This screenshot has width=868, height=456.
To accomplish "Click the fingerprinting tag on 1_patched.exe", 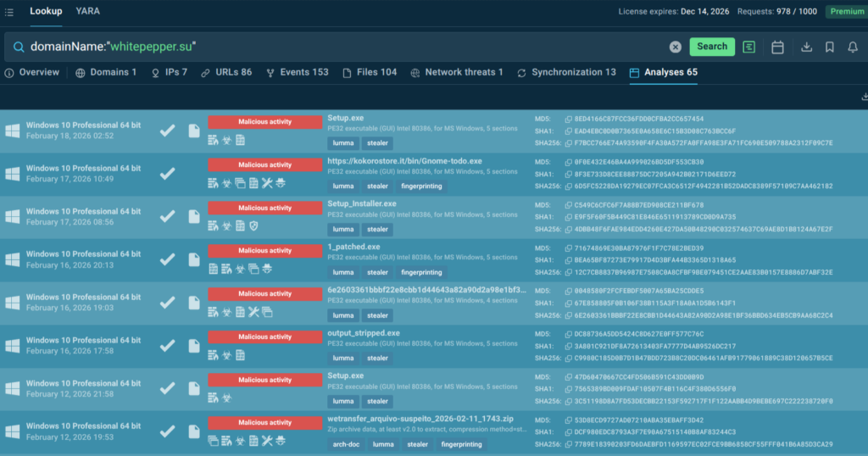I will tap(421, 272).
